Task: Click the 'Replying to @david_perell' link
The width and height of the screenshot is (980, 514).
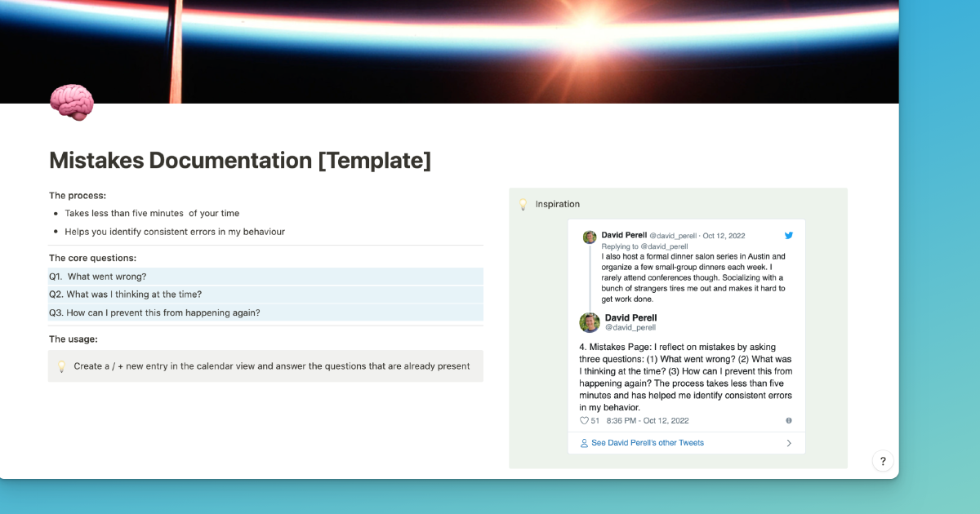Action: 644,246
